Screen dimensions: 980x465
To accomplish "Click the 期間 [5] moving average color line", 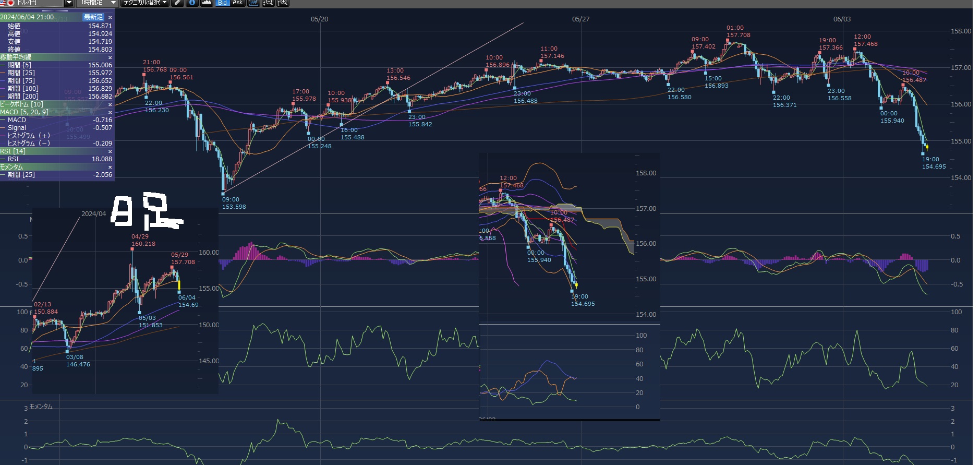I will tap(3, 65).
